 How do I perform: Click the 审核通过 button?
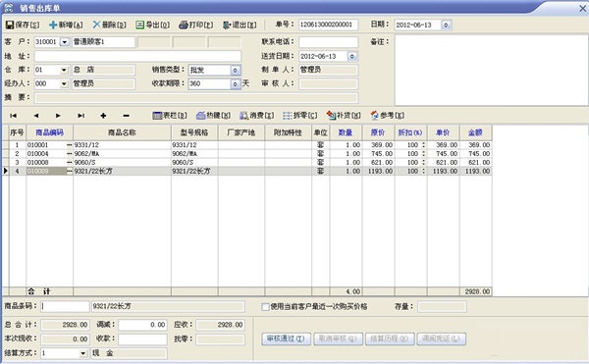point(286,338)
